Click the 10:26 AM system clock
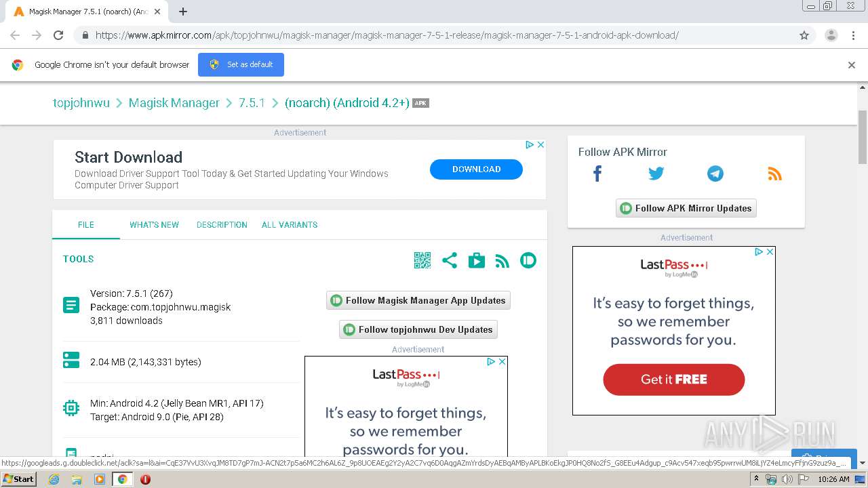The image size is (868, 488). (833, 479)
